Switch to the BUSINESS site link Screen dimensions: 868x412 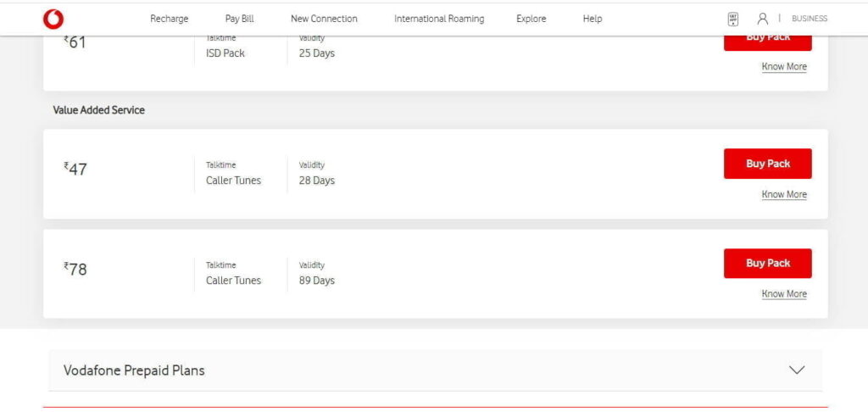[810, 19]
